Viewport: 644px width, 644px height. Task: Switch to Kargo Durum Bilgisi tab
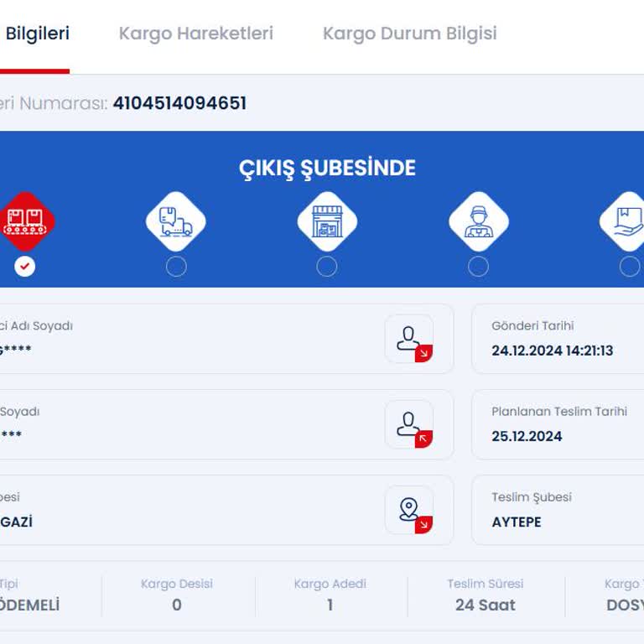(409, 34)
